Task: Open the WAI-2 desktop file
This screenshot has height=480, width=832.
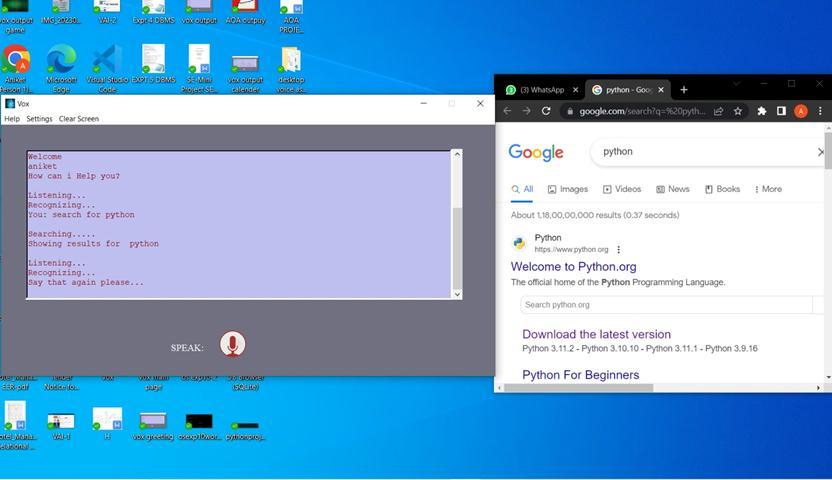Action: 107,13
